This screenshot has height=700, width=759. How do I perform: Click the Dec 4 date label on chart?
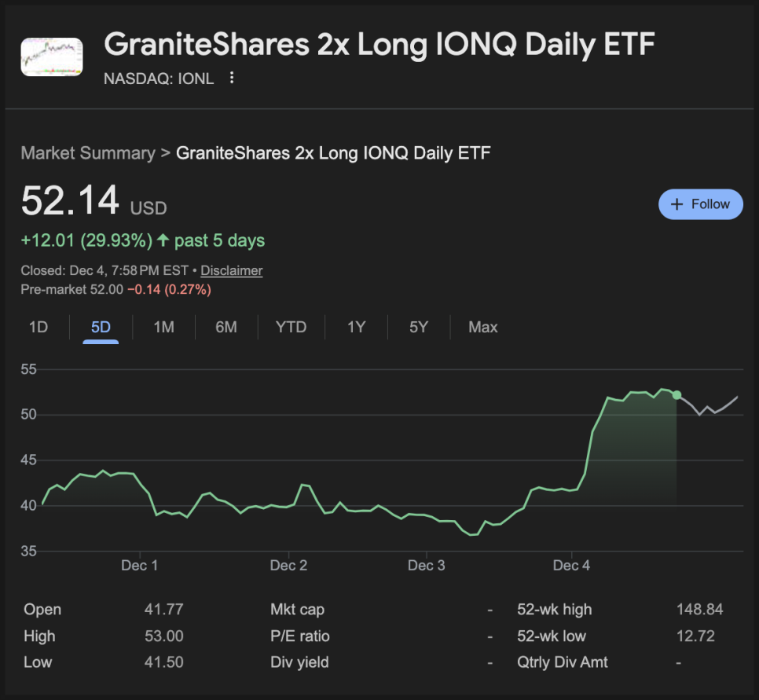[x=571, y=566]
